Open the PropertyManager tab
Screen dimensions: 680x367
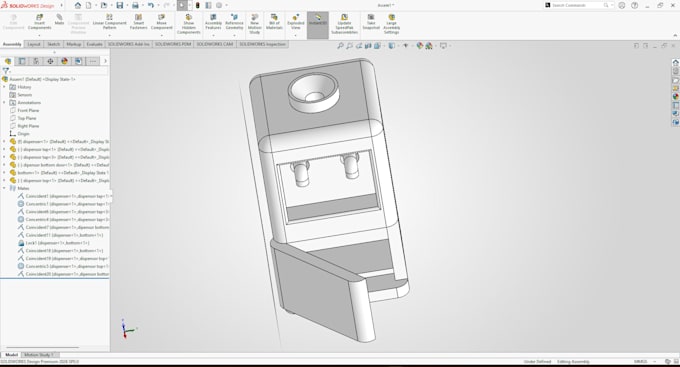pyautogui.click(x=22, y=61)
